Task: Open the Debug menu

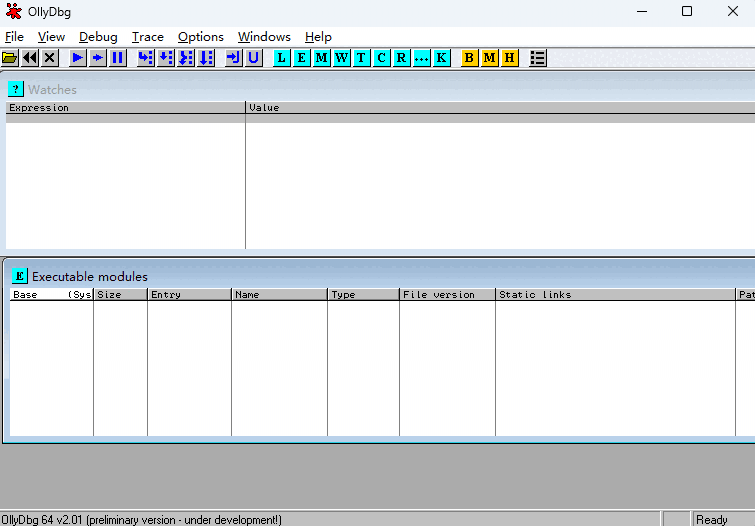Action: (x=98, y=37)
